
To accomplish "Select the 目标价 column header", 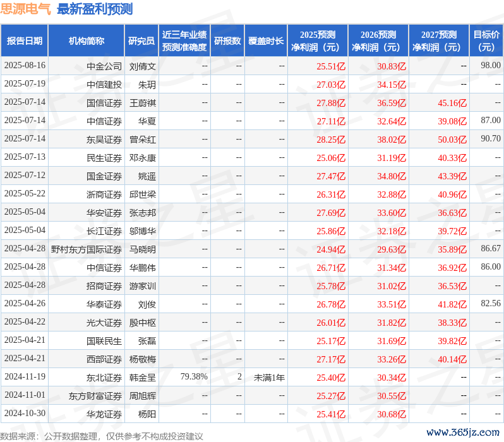I will [487, 41].
